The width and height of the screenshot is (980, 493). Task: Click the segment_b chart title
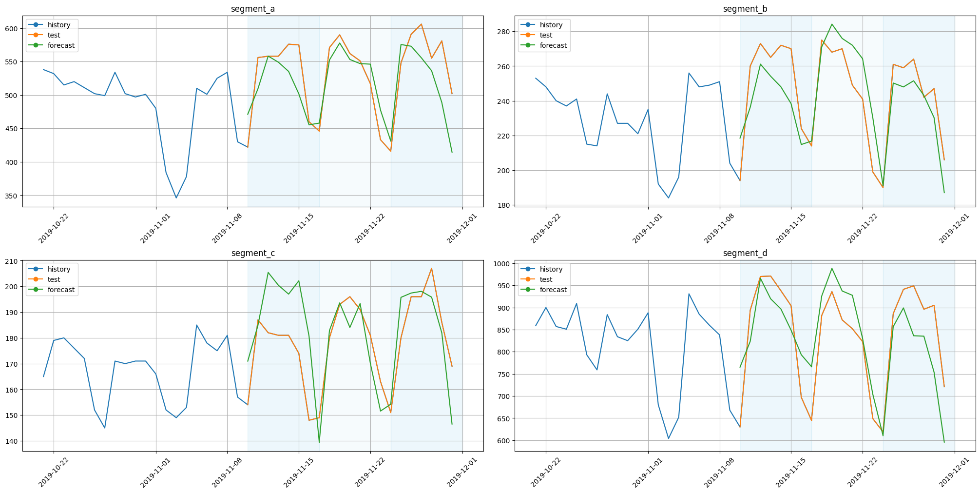(745, 9)
